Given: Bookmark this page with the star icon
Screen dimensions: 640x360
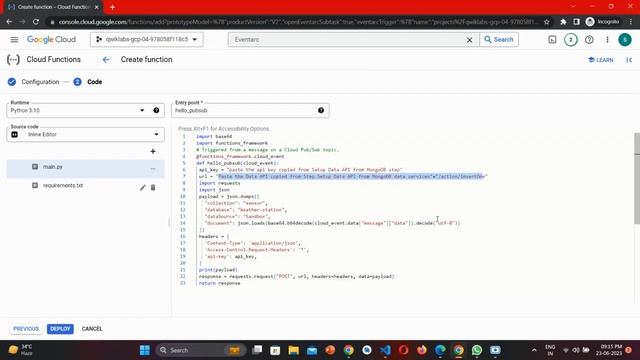Looking at the screenshot, I should 547,22.
